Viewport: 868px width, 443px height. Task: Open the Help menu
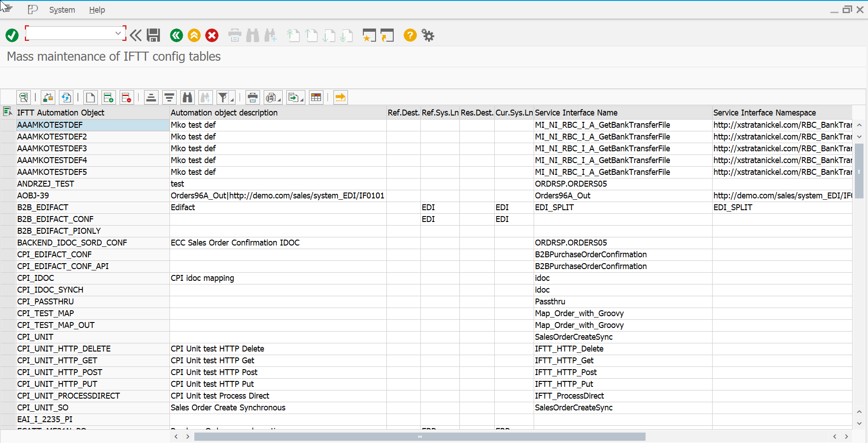pos(97,10)
